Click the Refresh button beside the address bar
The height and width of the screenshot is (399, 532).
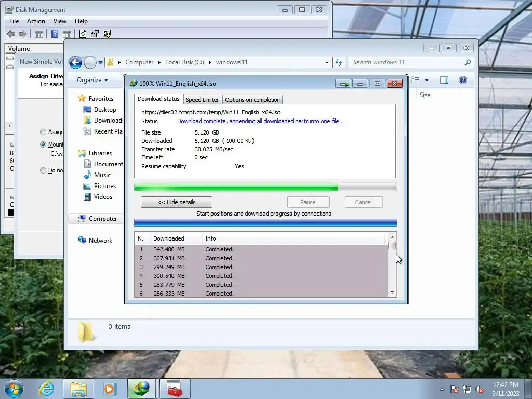[x=339, y=62]
